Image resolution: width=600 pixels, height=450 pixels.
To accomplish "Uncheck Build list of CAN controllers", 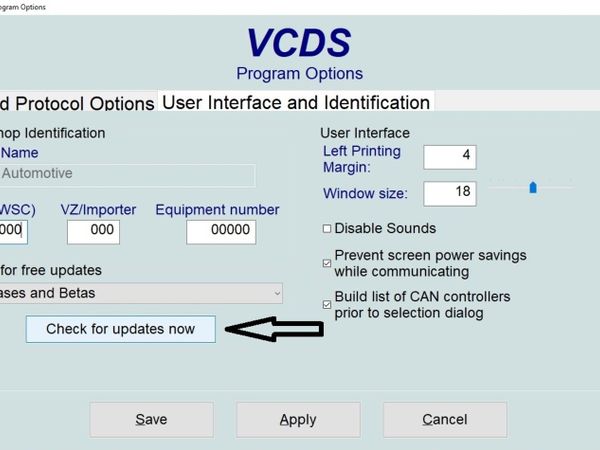I will (x=327, y=304).
